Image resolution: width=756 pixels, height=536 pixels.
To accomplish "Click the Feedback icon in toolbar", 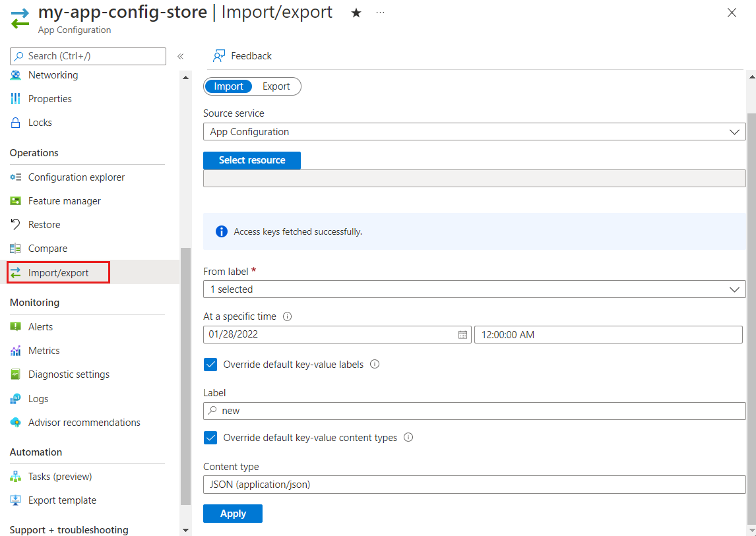I will [219, 56].
